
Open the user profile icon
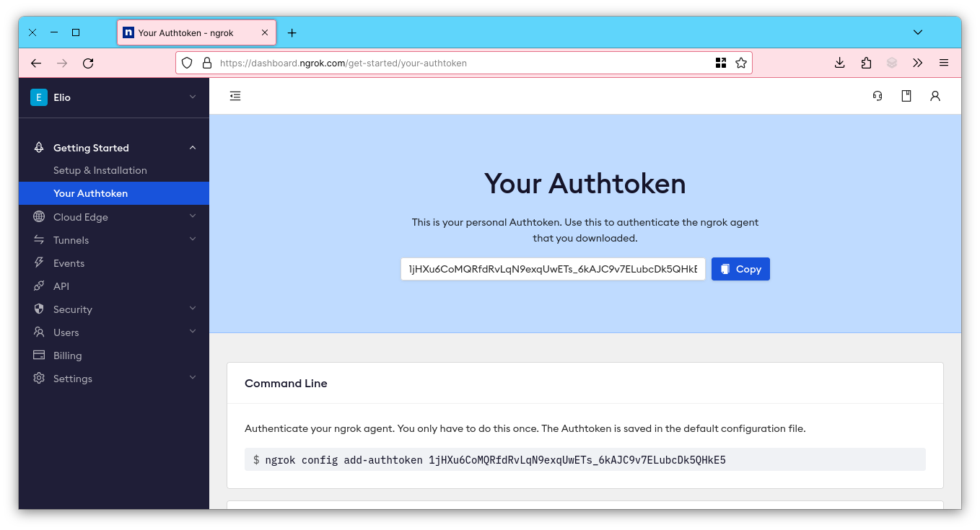coord(935,96)
